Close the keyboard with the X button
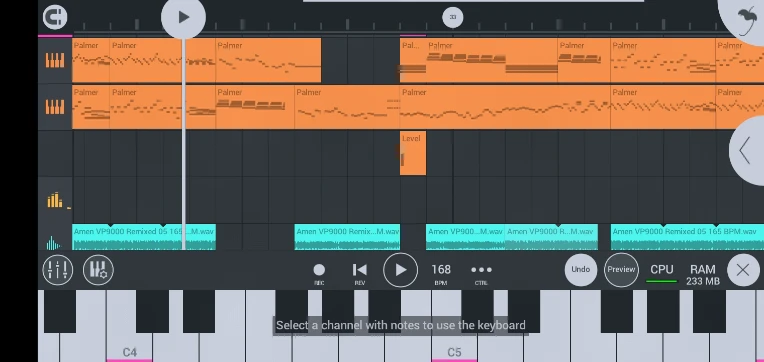Image resolution: width=764 pixels, height=362 pixels. click(x=743, y=270)
